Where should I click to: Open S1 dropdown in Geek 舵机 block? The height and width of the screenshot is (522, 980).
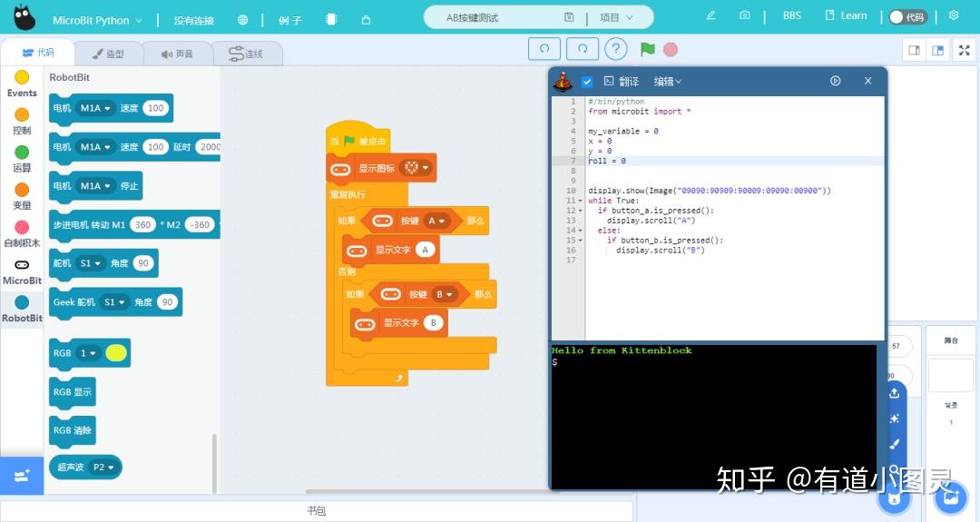pos(115,302)
